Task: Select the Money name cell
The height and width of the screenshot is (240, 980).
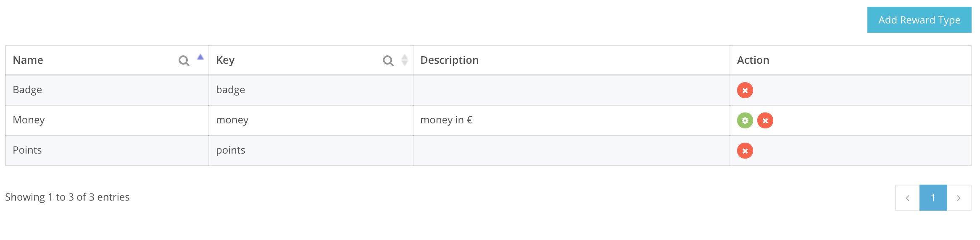Action: point(29,120)
